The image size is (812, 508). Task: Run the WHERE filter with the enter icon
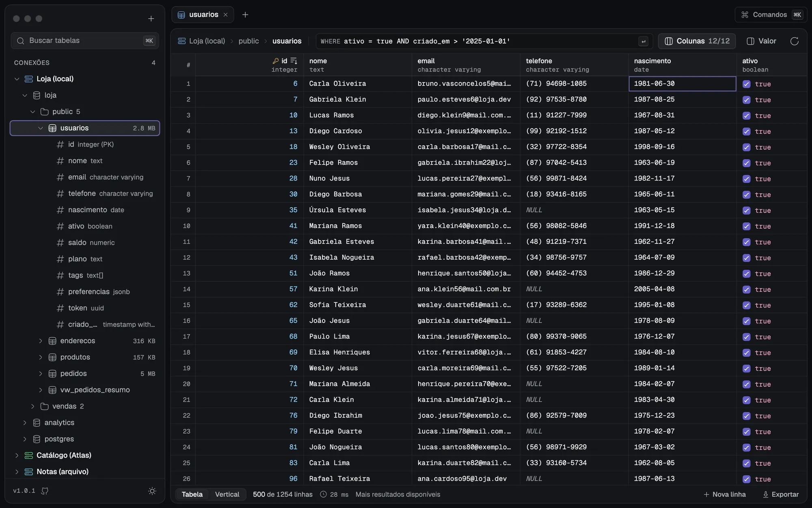(643, 41)
